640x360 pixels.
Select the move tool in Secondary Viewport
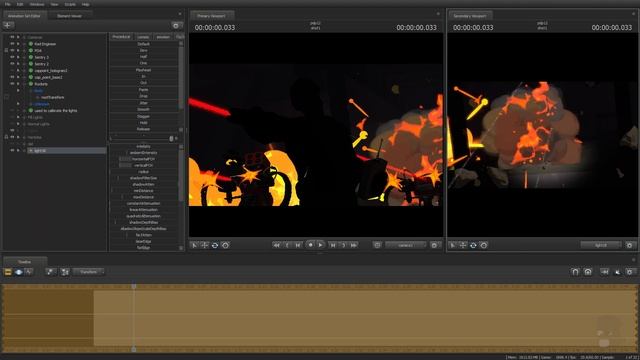463,245
